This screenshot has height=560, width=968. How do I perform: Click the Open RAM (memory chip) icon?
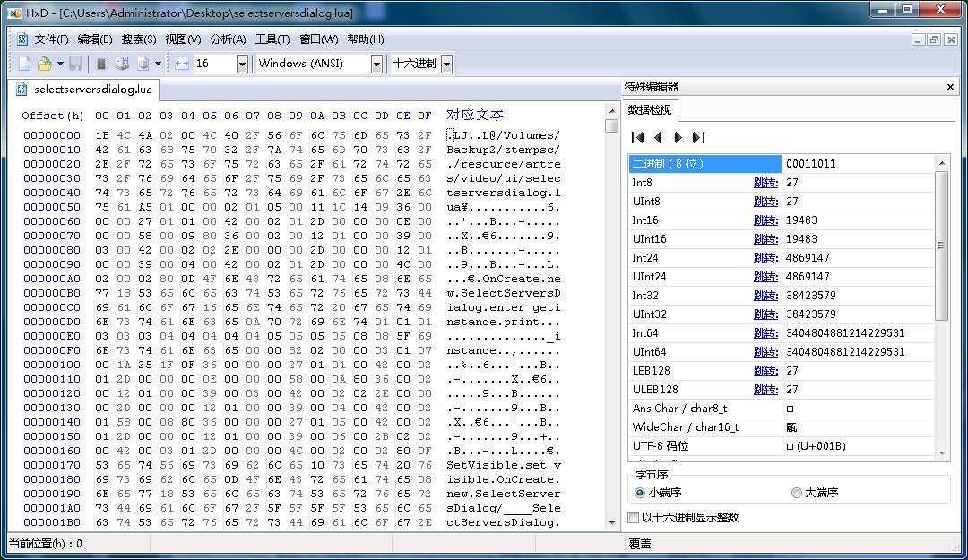pyautogui.click(x=101, y=64)
